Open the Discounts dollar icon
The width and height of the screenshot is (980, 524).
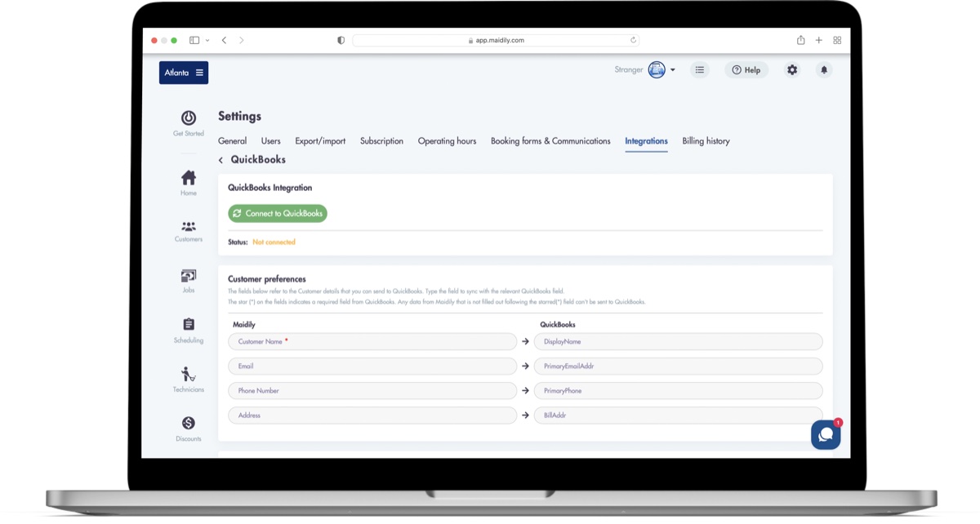[188, 424]
